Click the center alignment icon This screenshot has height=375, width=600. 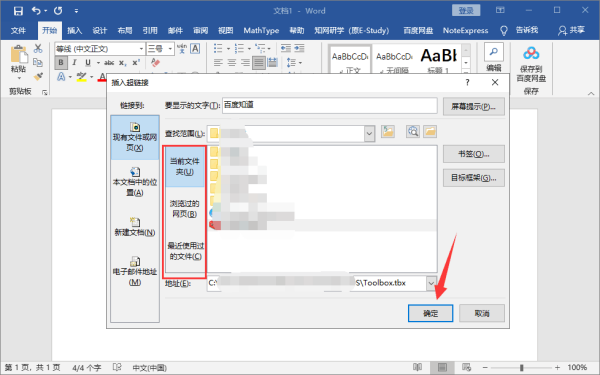(232, 63)
